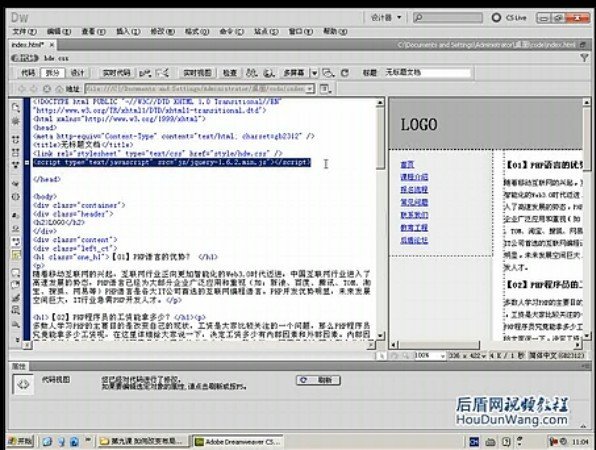The height and width of the screenshot is (450, 596).
Task: Stop or reload icon in navigation bar
Action: (x=47, y=89)
